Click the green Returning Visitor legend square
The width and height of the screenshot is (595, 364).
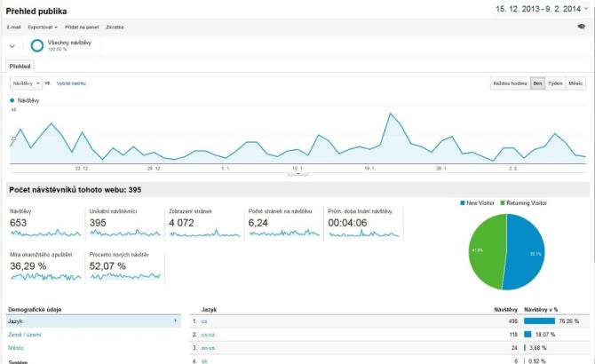[x=503, y=203]
